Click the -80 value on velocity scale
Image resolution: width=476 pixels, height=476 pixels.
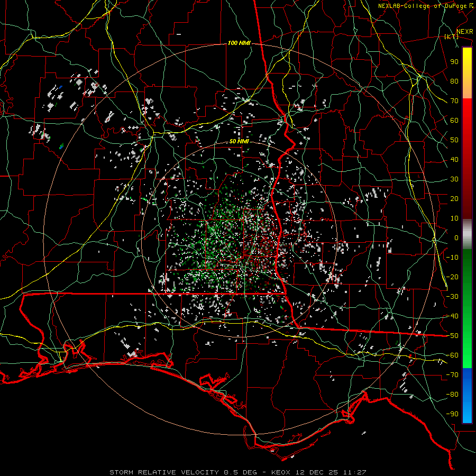(x=452, y=395)
